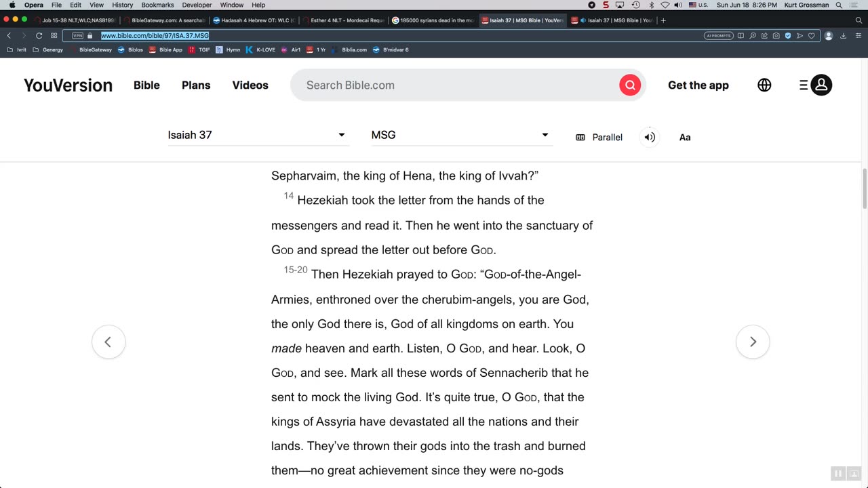The image size is (868, 488).
Task: Click the Spotlight search icon in menu bar
Action: click(x=839, y=5)
